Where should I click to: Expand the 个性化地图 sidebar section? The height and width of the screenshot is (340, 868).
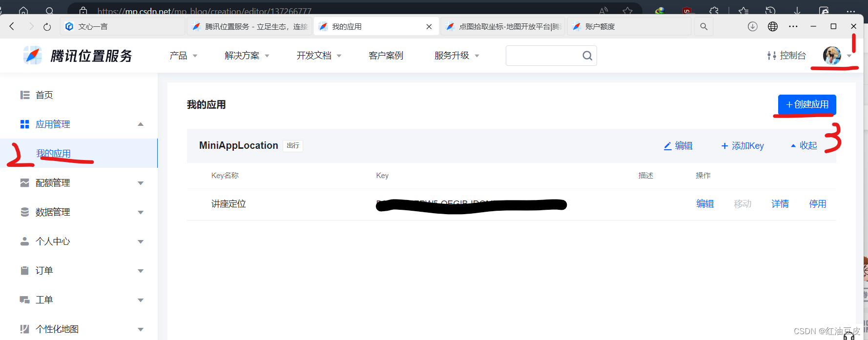pos(141,329)
